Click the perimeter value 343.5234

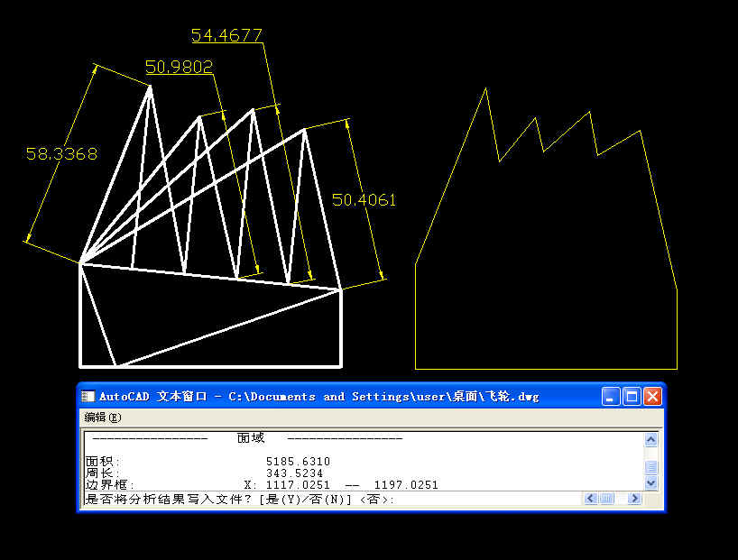295,473
